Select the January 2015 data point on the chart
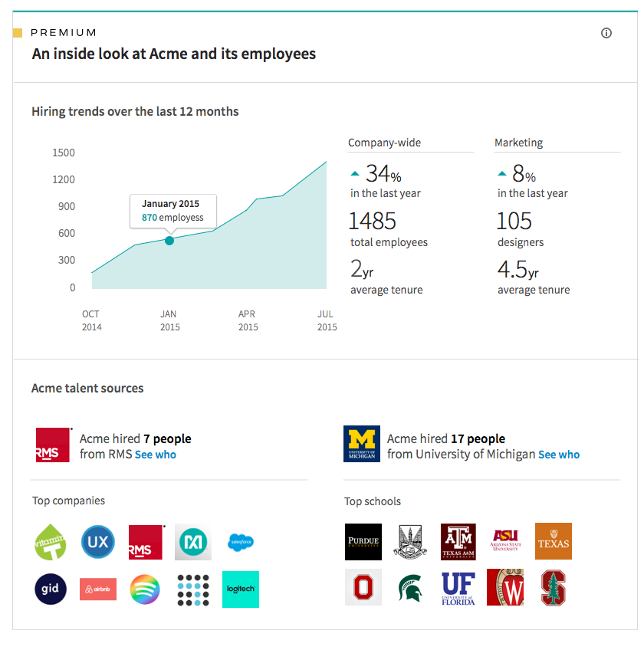 click(x=169, y=240)
